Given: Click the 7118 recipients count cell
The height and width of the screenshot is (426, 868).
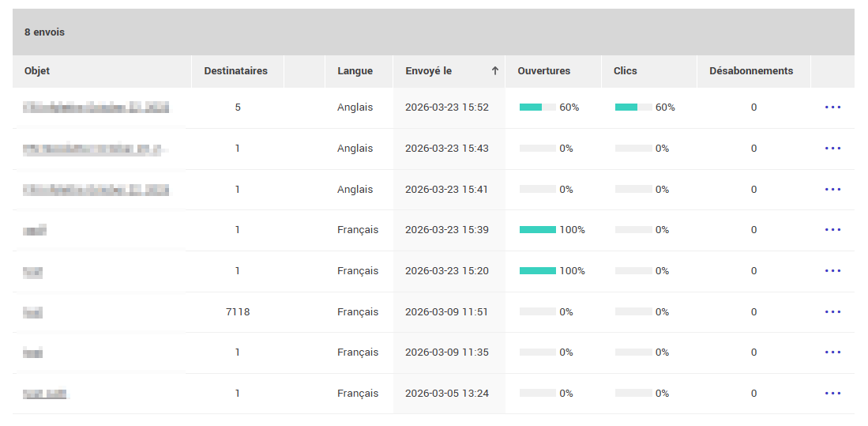Looking at the screenshot, I should point(238,312).
